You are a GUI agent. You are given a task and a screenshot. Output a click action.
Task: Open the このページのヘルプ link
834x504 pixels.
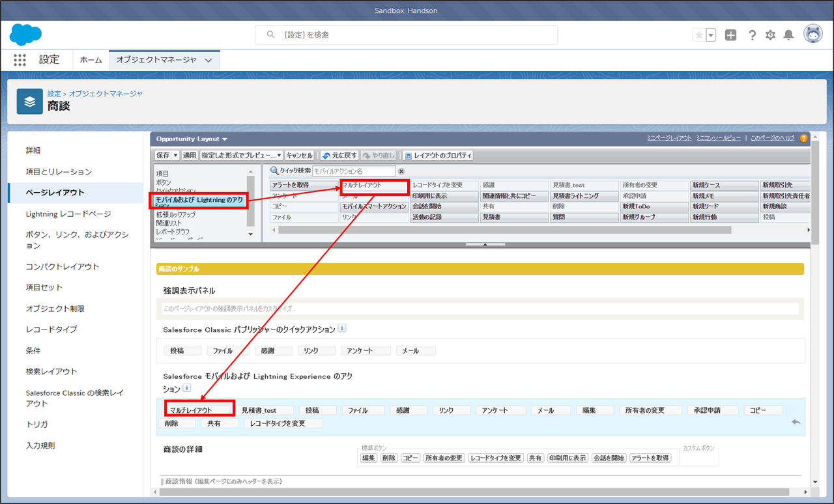(x=773, y=139)
